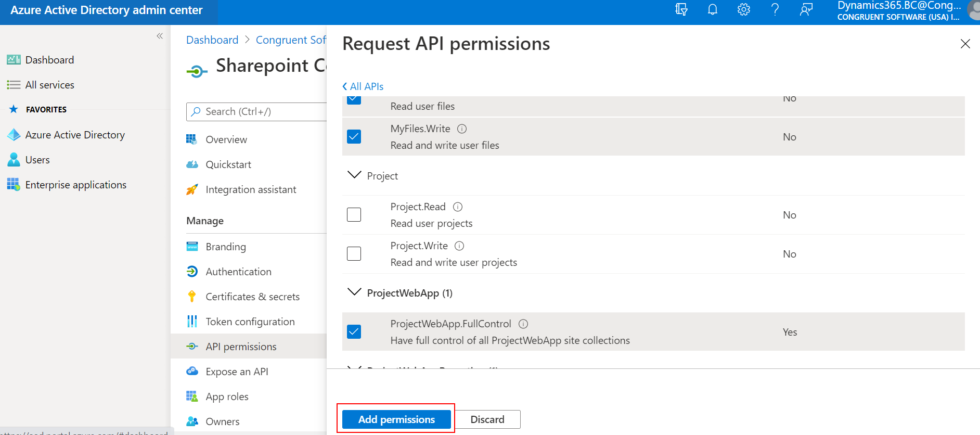
Task: Click the Token configuration bars icon
Action: 192,322
